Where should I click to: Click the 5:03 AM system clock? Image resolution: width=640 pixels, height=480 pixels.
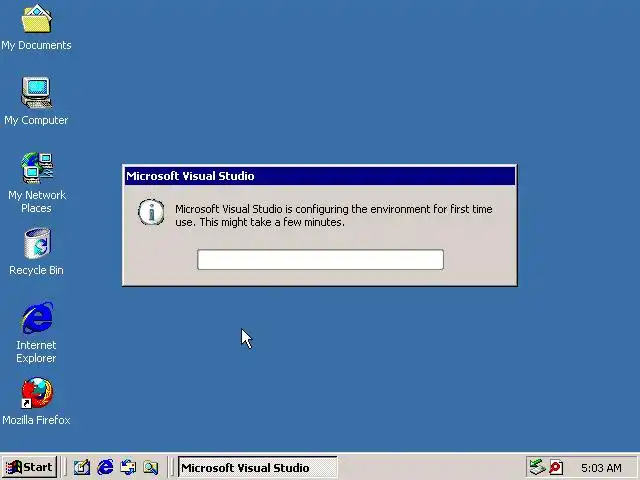tap(601, 468)
